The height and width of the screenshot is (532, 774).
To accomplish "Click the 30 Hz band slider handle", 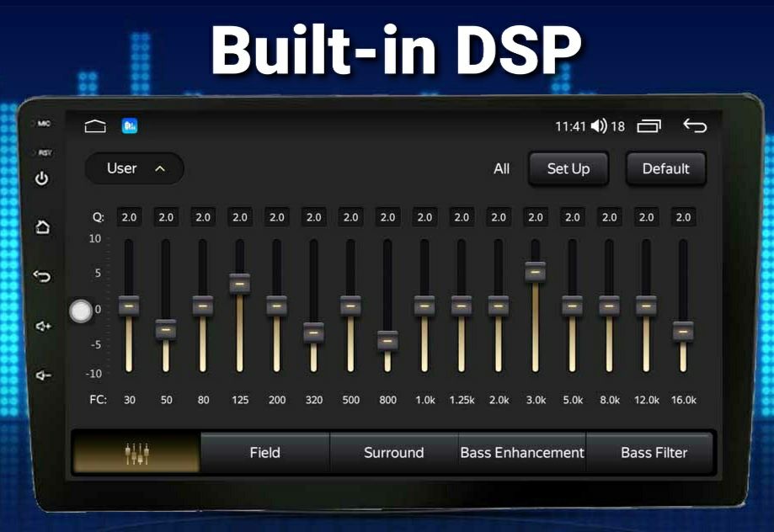I will 129,306.
